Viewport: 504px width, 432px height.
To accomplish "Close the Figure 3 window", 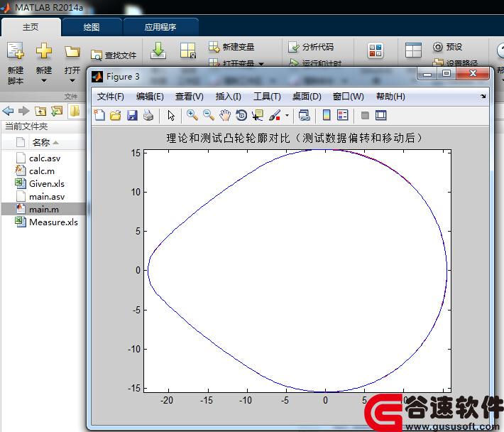I will click(473, 74).
